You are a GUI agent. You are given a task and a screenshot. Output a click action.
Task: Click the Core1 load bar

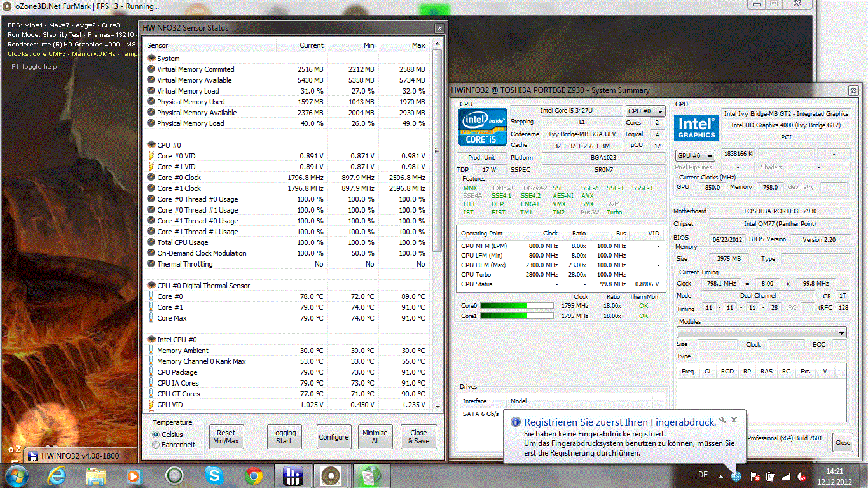[x=516, y=316]
